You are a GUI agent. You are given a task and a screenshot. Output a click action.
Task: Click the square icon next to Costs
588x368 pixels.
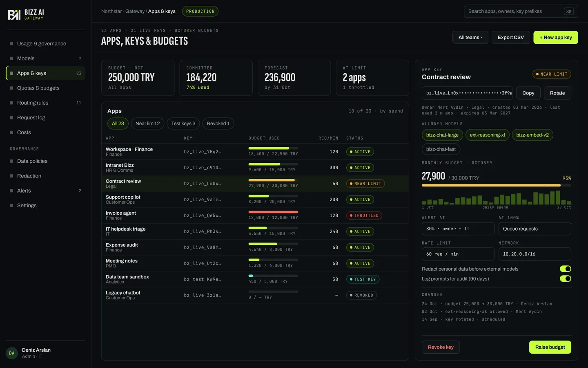[11, 132]
